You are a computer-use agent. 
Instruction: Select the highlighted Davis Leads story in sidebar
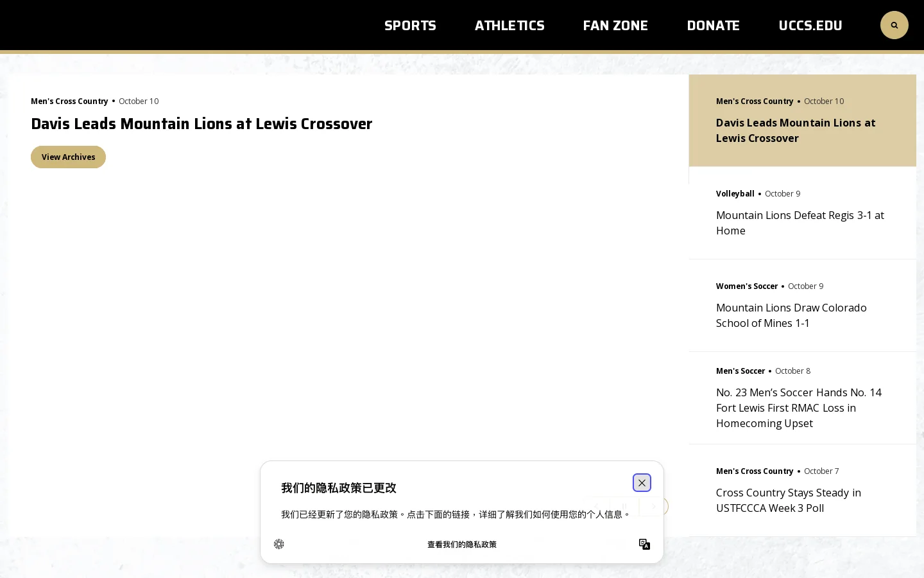[802, 120]
